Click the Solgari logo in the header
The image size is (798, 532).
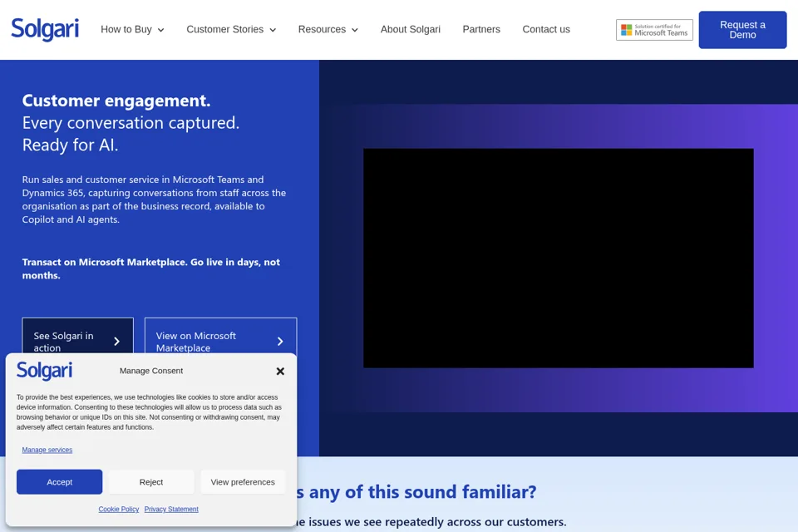[x=45, y=29]
